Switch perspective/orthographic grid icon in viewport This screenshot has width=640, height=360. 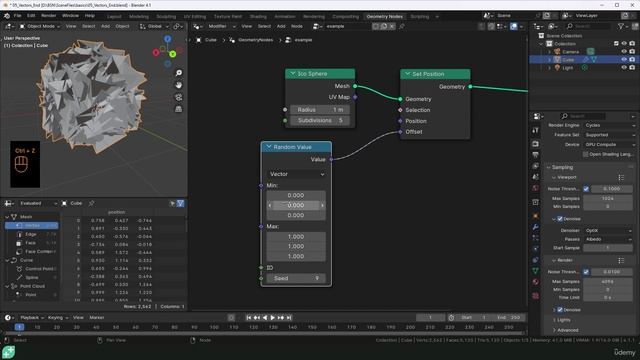(179, 109)
